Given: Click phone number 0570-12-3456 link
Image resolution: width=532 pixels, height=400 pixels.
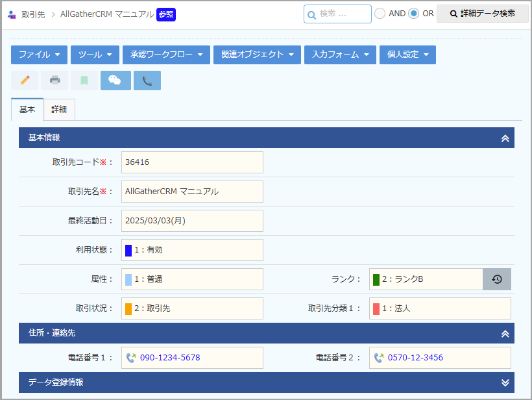Looking at the screenshot, I should [415, 358].
